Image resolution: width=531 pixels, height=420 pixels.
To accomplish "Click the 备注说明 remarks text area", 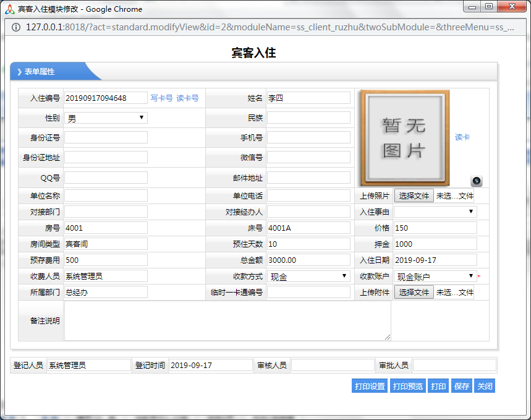I will click(227, 320).
